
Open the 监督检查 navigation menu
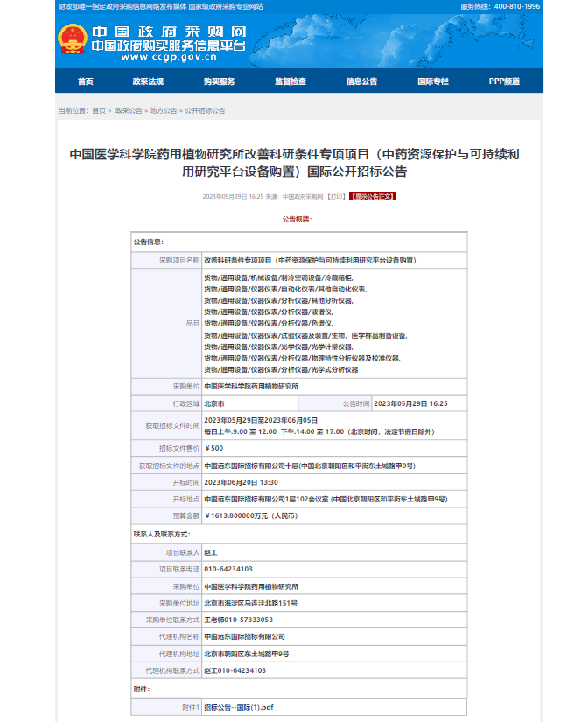(290, 81)
